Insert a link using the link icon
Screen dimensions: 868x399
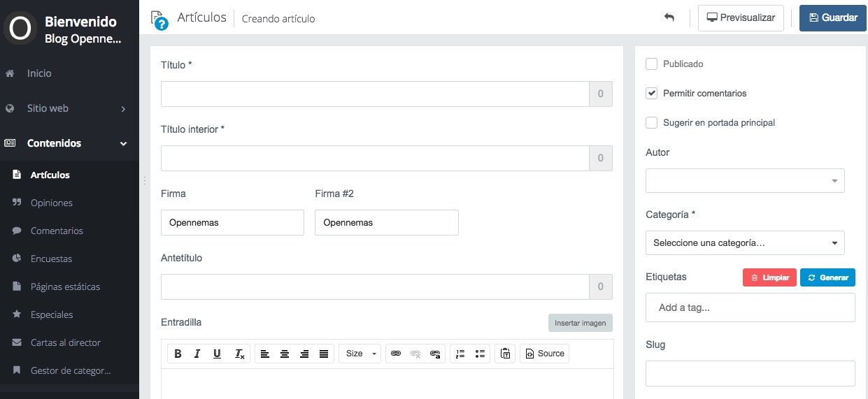pos(396,354)
